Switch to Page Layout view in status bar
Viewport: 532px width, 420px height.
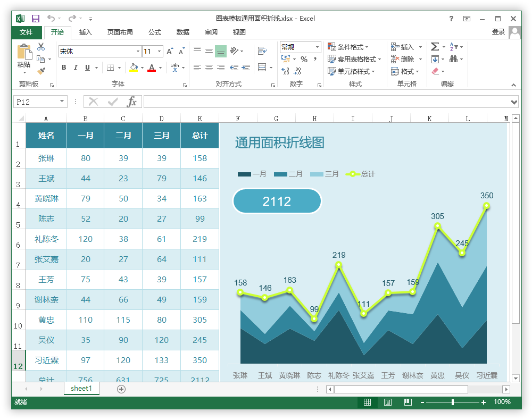[x=387, y=402]
